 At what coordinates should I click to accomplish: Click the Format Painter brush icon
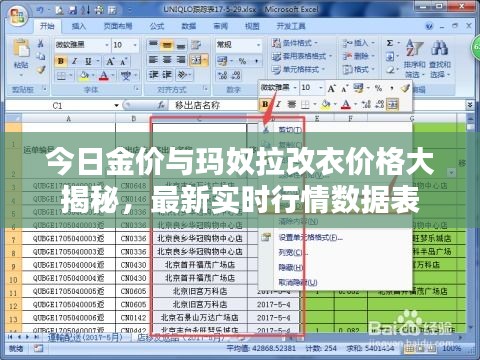pyautogui.click(x=41, y=70)
